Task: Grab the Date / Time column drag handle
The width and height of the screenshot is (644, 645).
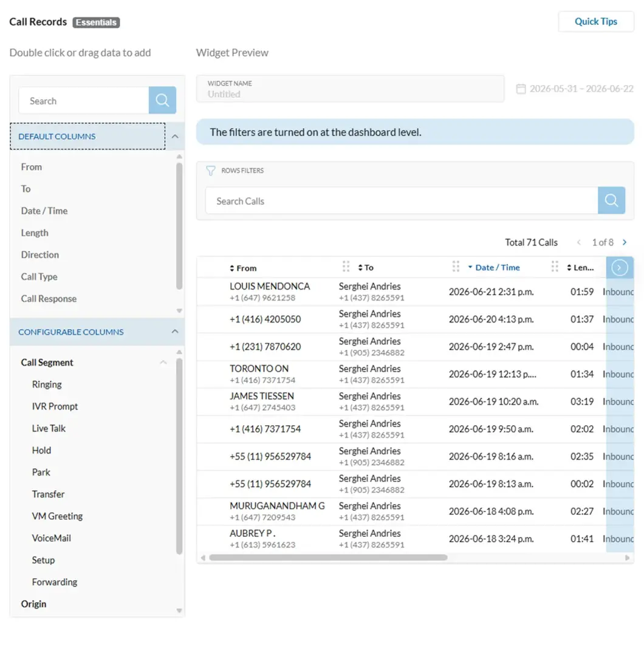Action: point(455,267)
